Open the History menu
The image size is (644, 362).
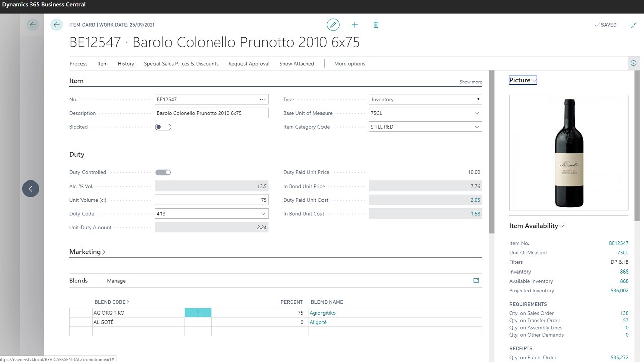[126, 64]
